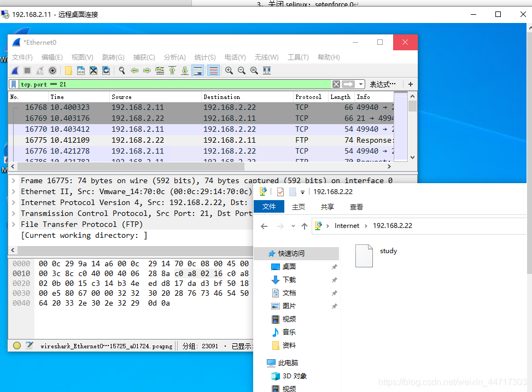Screen dimensions: 532x392
Task: Go forward in packet history
Action: [147, 71]
